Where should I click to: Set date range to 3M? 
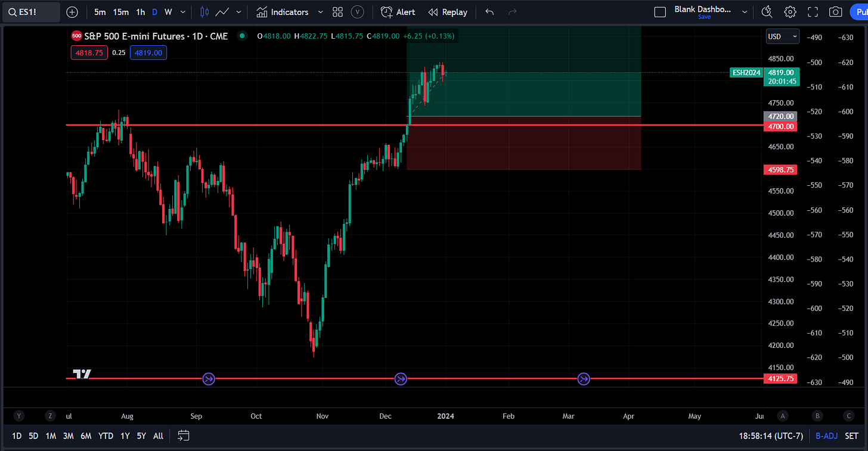[x=69, y=436]
